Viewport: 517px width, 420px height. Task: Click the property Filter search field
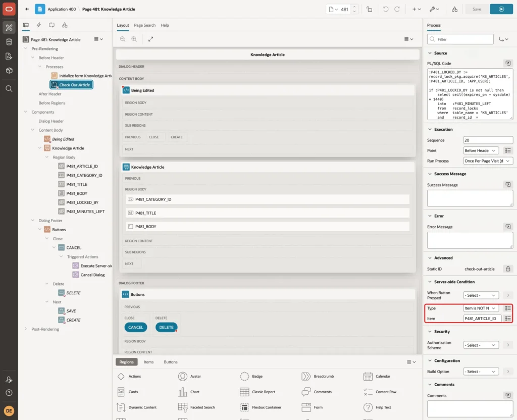[460, 39]
